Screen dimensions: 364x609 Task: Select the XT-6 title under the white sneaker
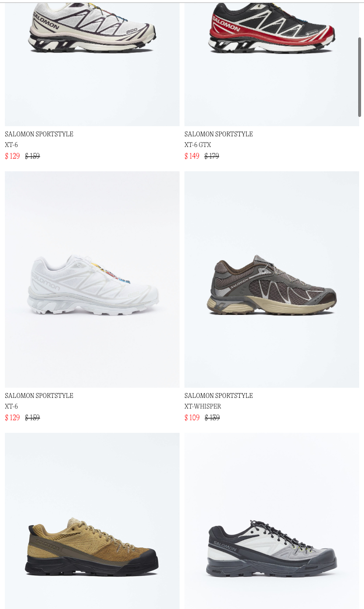11,406
